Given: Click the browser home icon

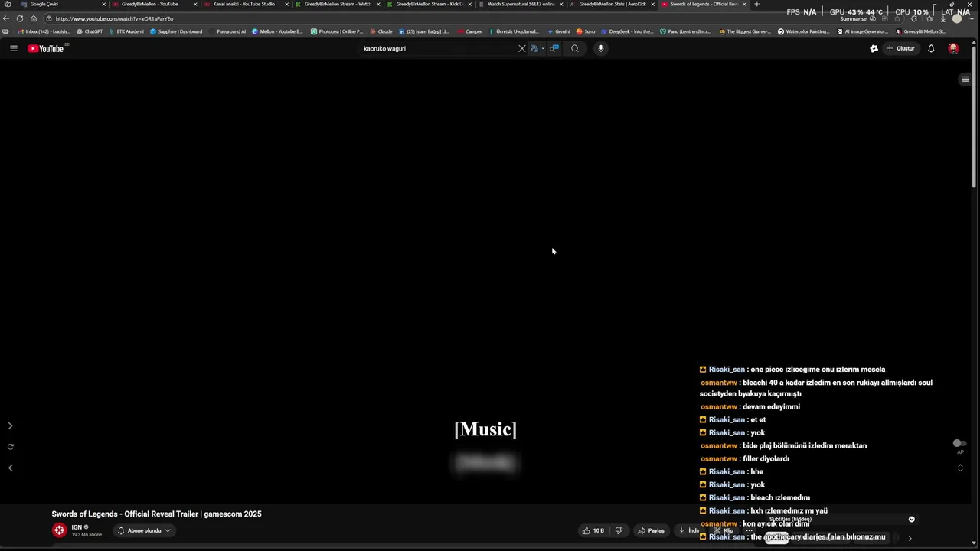Looking at the screenshot, I should pos(34,18).
